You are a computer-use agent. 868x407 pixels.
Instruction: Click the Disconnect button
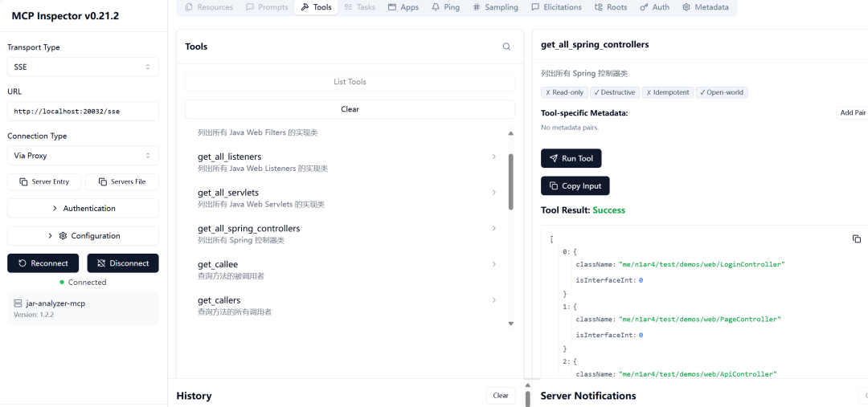123,263
